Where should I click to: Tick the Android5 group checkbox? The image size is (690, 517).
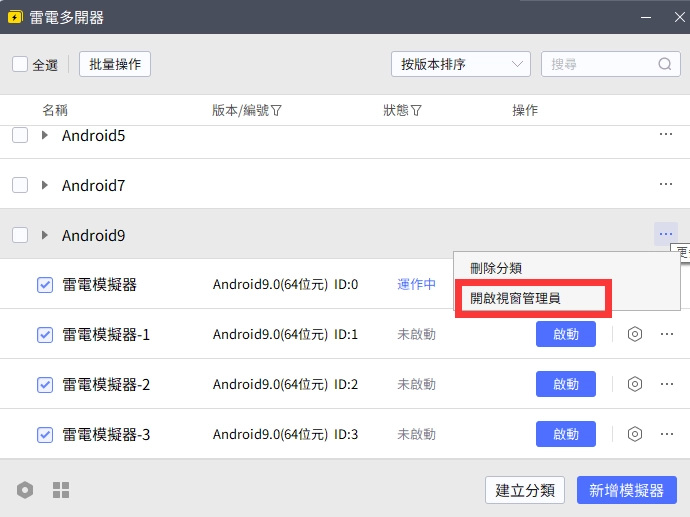coord(20,135)
